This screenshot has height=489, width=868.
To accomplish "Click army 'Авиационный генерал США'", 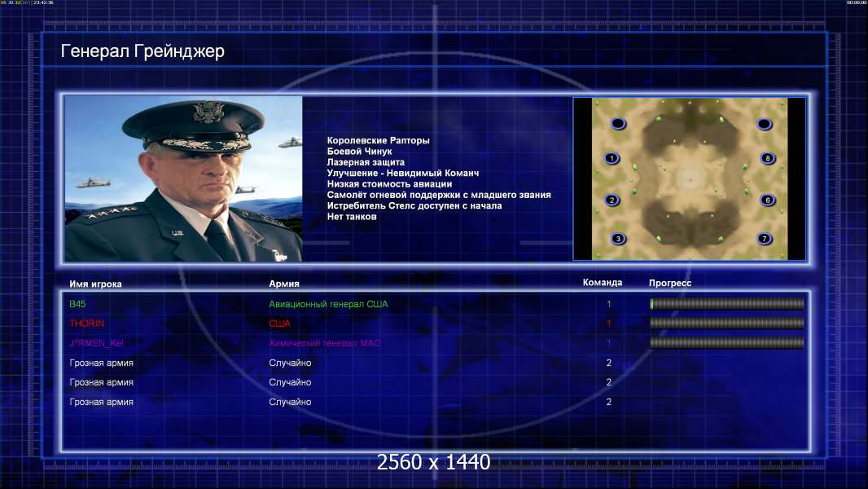I will (328, 304).
